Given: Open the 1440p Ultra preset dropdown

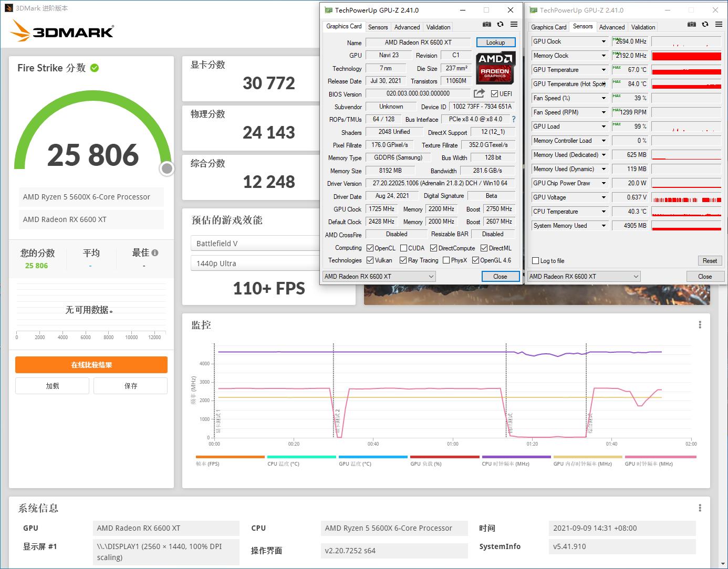Looking at the screenshot, I should [255, 264].
